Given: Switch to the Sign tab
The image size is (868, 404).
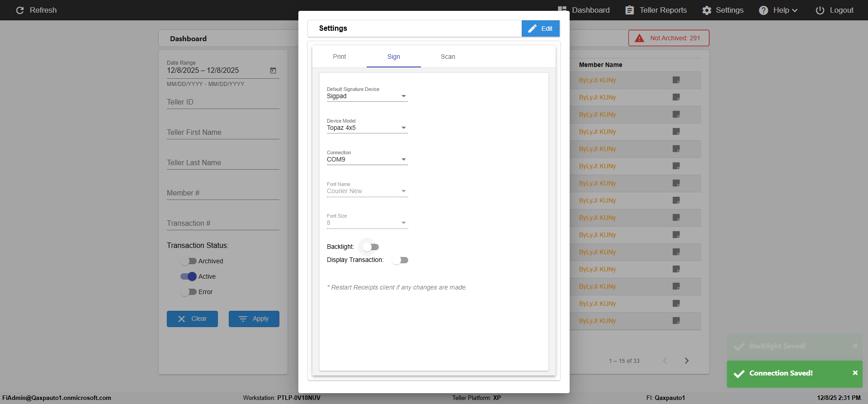Looking at the screenshot, I should 394,57.
